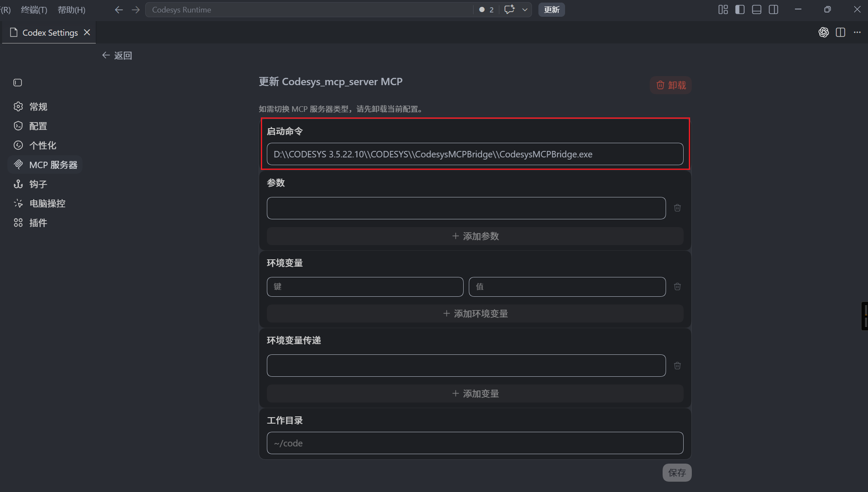Screen dimensions: 868x492
Task: Toggle the secondary side bar
Action: [773, 9]
